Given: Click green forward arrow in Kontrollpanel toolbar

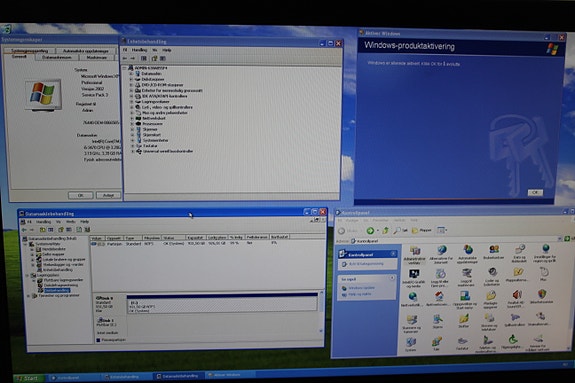Looking at the screenshot, I should click(370, 230).
